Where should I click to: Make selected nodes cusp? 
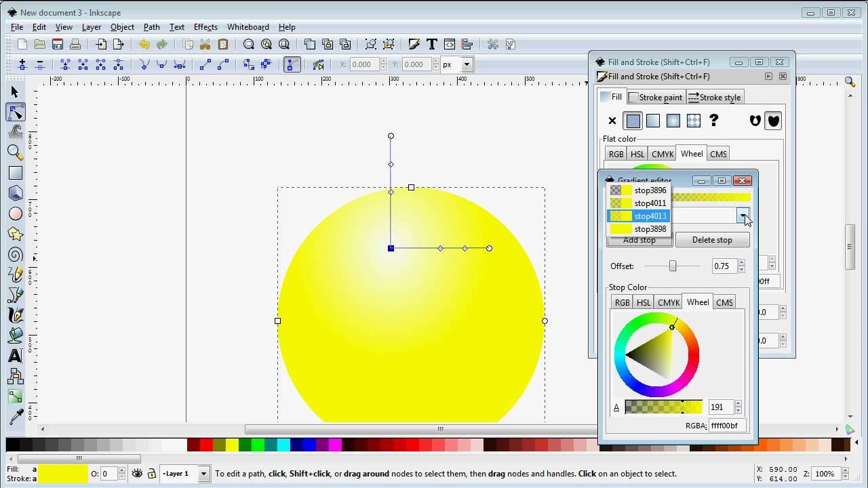click(144, 64)
